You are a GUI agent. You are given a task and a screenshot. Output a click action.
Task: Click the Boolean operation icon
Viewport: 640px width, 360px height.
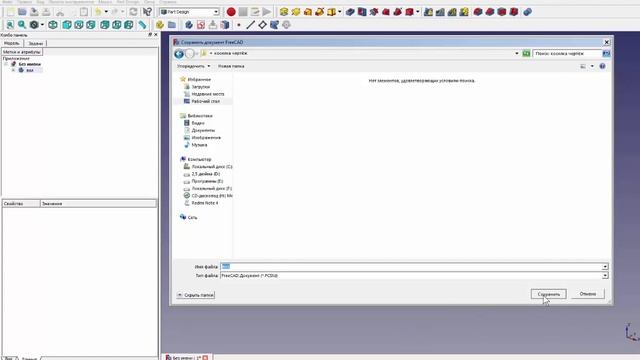528,12
